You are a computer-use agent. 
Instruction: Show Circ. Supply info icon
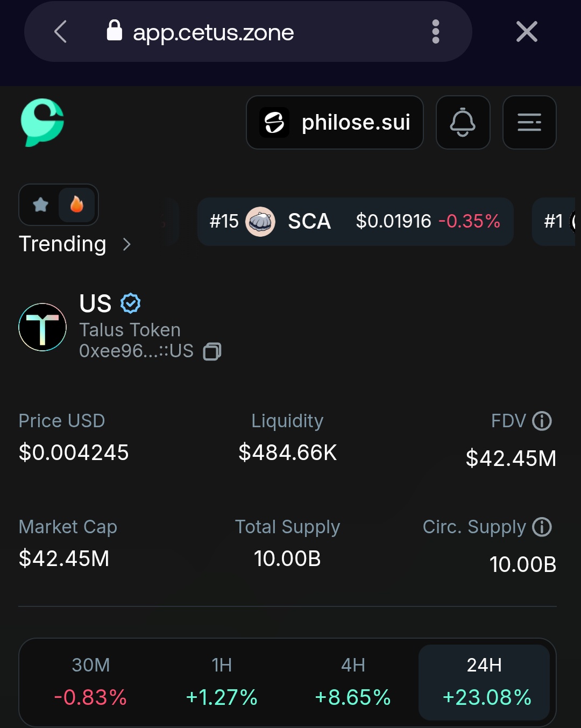(542, 527)
